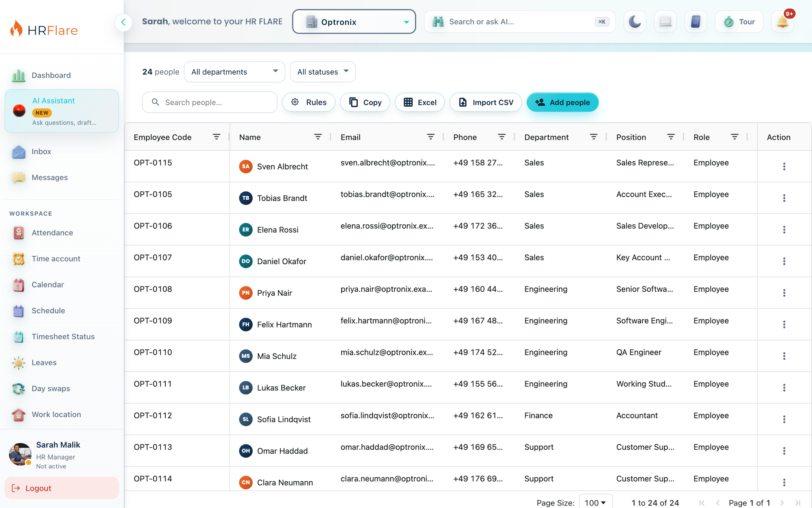Screen dimensions: 812x508
Task: Expand the All departments filter
Action: [x=234, y=72]
